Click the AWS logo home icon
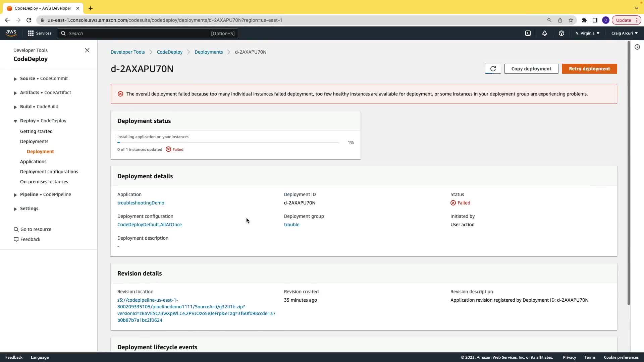 pyautogui.click(x=11, y=33)
